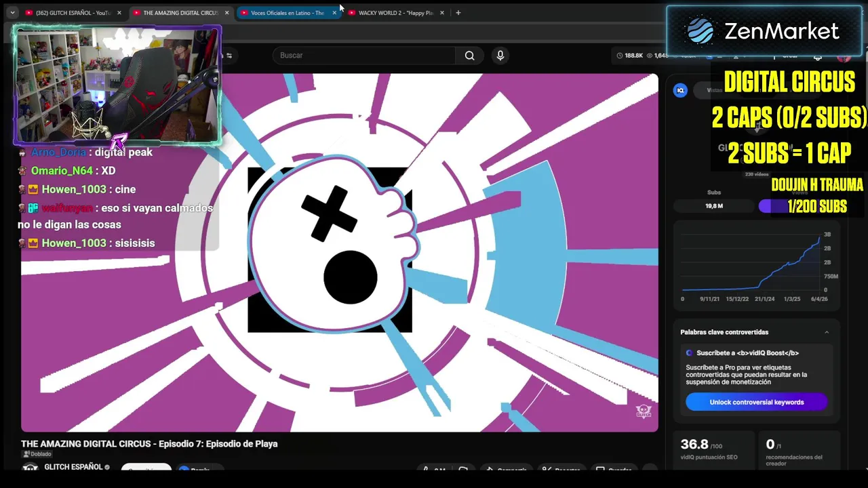Viewport: 868px width, 488px height.
Task: Open a new browser tab with plus button
Action: click(x=458, y=13)
